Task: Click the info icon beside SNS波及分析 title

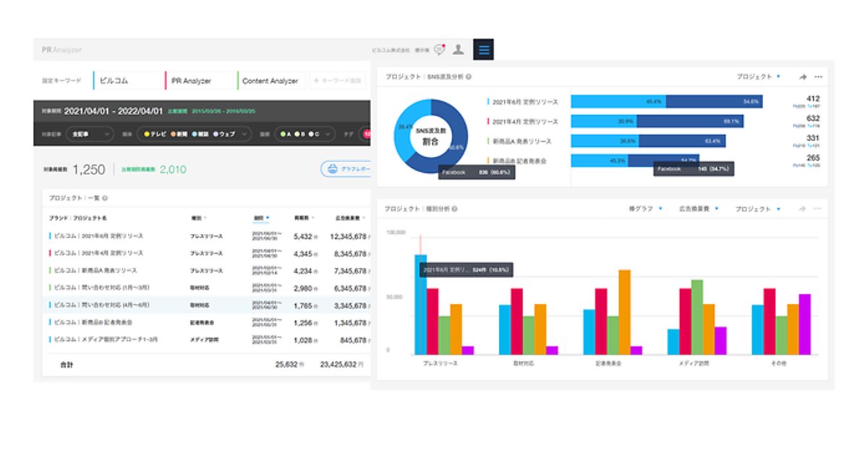Action: pos(469,77)
